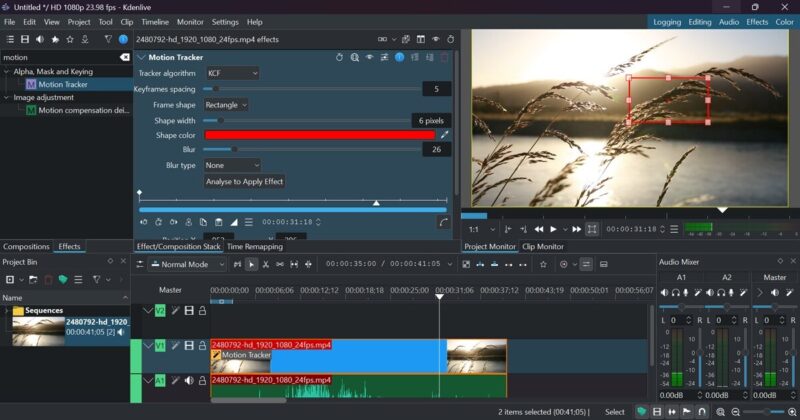The image size is (800, 420).
Task: Open Frame shape Rectangle dropdown
Action: pyautogui.click(x=226, y=105)
